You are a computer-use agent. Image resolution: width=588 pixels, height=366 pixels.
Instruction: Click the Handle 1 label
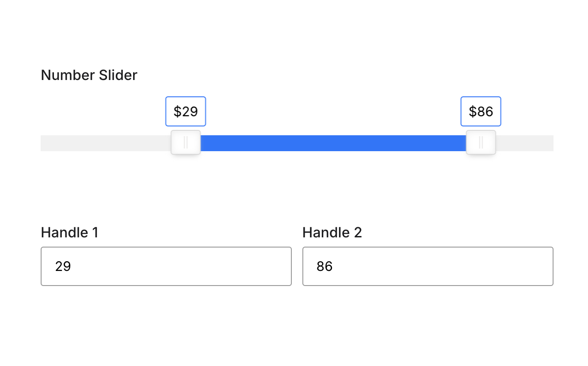coord(69,233)
